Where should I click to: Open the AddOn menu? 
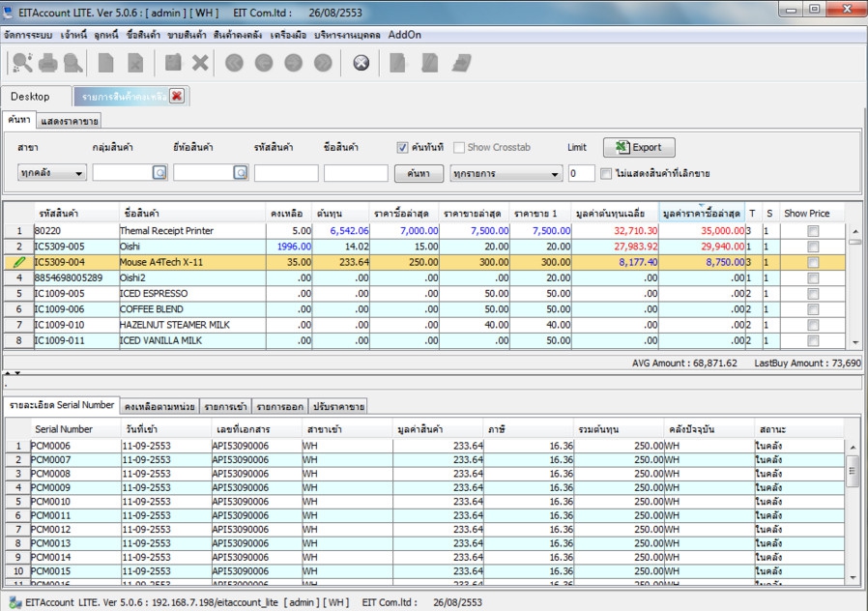405,34
